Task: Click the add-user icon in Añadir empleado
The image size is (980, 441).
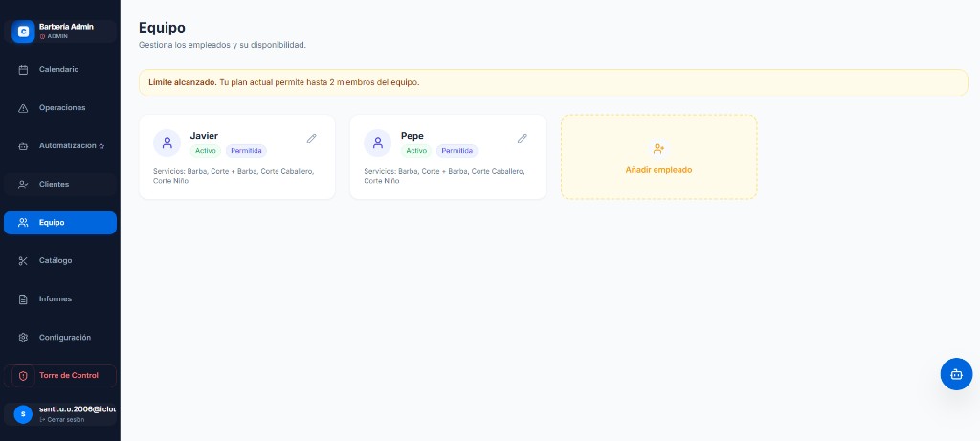Action: click(x=658, y=149)
